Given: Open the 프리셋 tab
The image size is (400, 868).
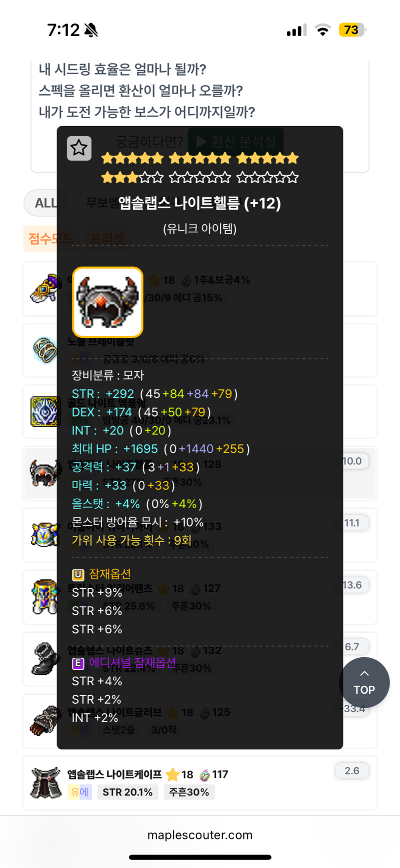Looking at the screenshot, I should (106, 238).
